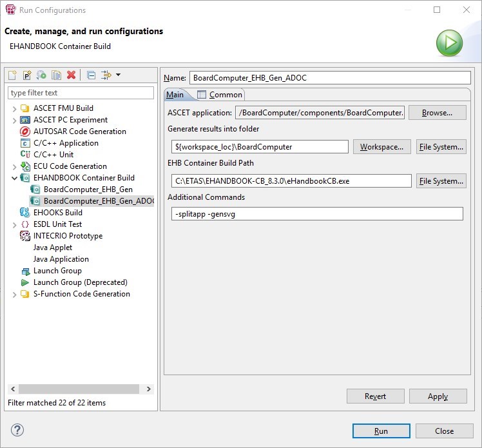Click the horizontal scrollbar left arrow
The image size is (482, 448).
click(x=13, y=389)
